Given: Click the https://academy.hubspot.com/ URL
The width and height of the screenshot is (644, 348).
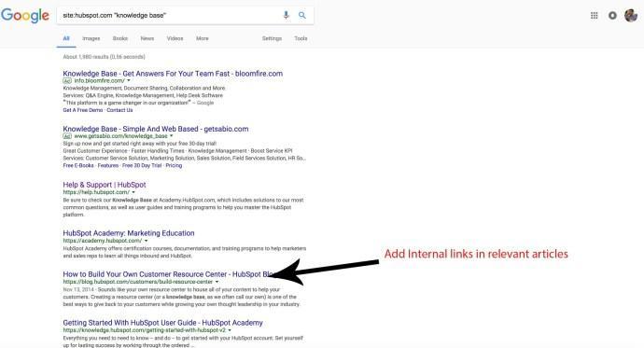Looking at the screenshot, I should point(103,241).
